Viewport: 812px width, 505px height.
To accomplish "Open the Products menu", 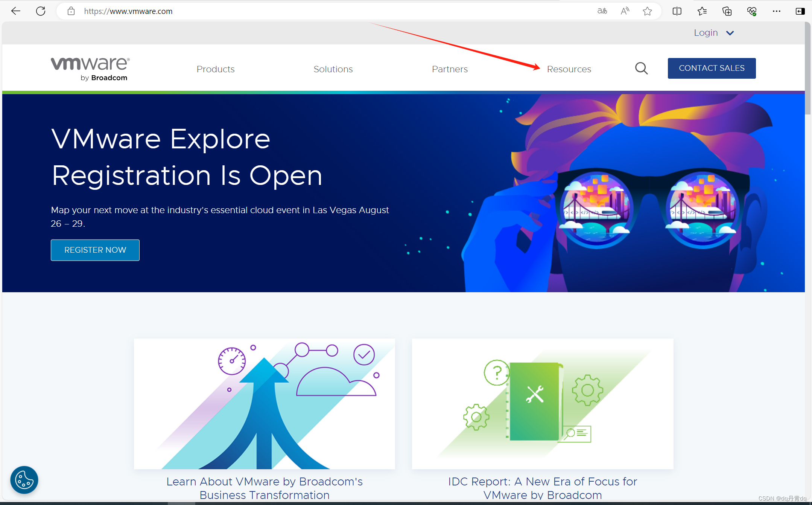I will click(x=215, y=69).
